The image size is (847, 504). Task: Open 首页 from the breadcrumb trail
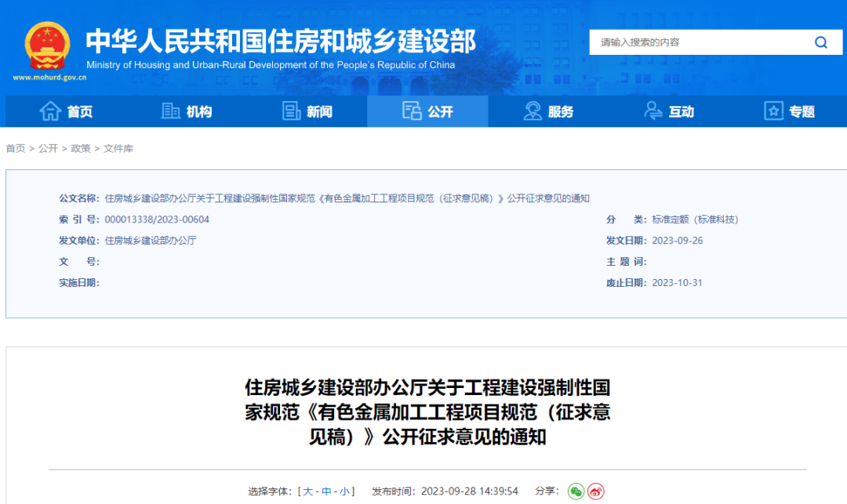[x=16, y=147]
